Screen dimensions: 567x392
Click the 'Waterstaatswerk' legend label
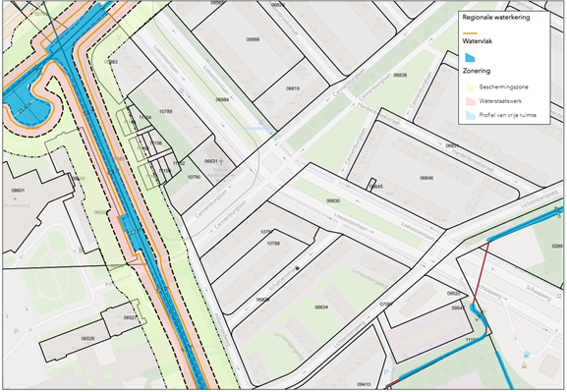pyautogui.click(x=500, y=101)
